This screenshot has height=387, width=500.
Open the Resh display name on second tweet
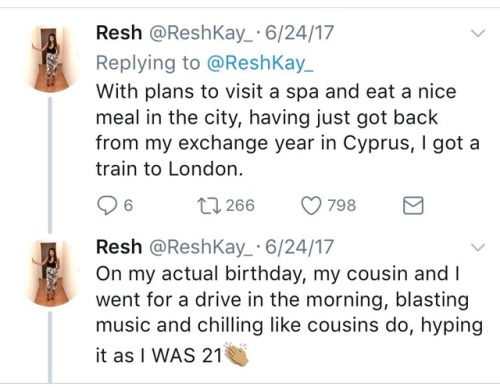tap(119, 247)
